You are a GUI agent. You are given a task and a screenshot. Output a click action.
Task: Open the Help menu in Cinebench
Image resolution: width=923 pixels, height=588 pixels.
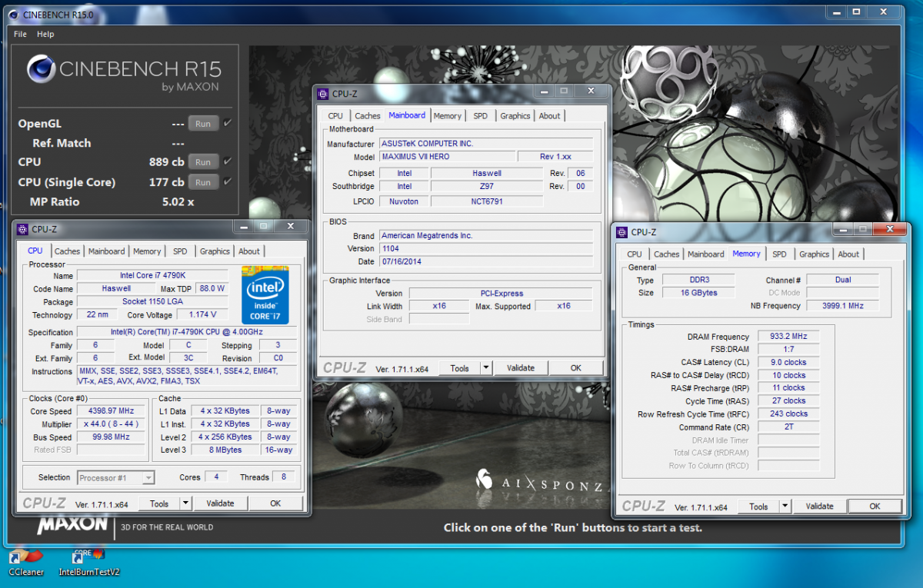(x=45, y=34)
